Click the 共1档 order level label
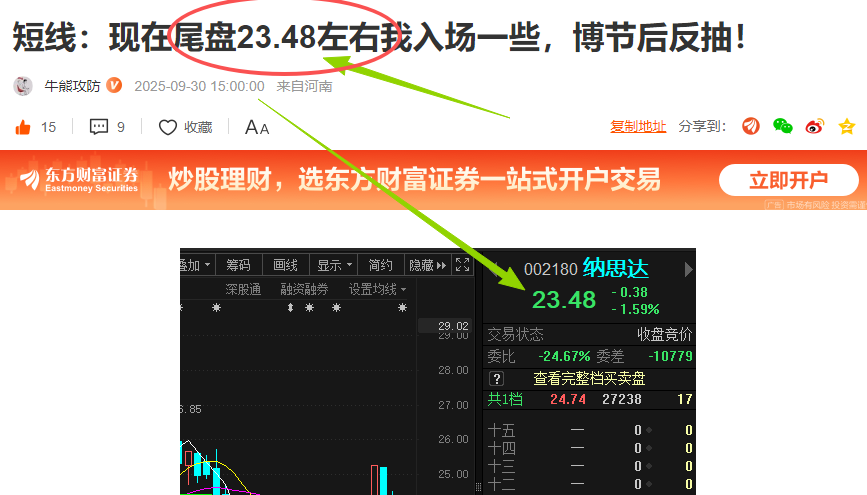 pos(505,399)
